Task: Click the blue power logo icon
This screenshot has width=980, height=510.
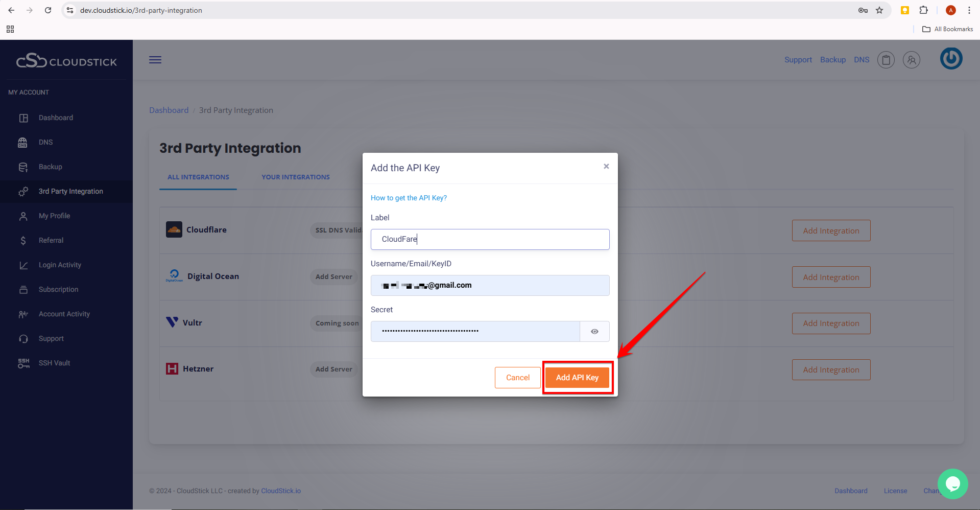Action: tap(951, 59)
